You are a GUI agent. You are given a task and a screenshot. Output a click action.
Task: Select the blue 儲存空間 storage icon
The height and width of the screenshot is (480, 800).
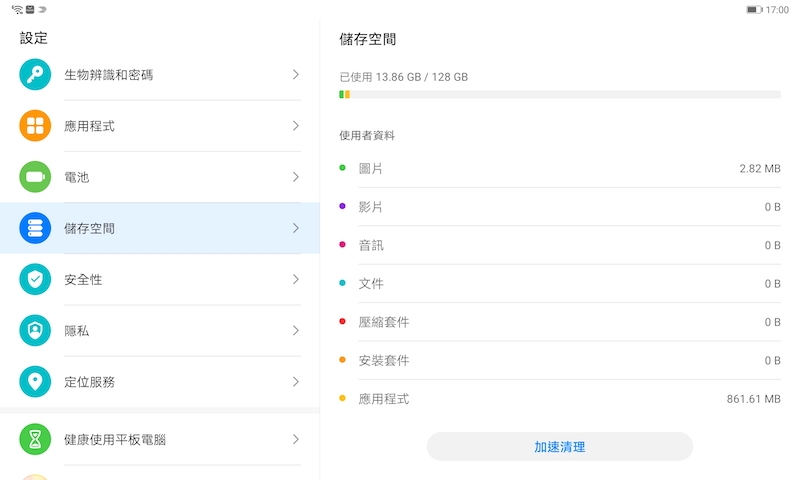(x=35, y=228)
